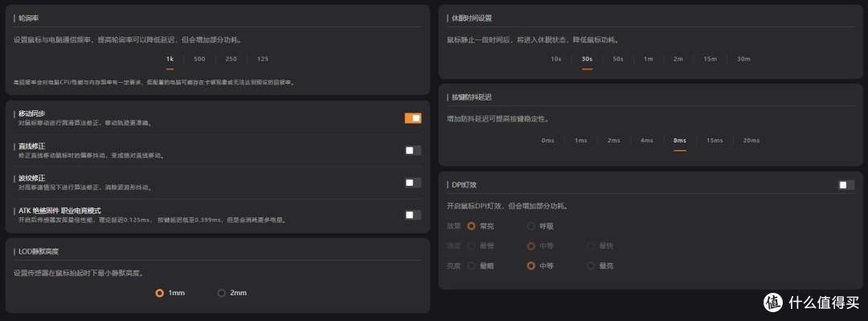Select 呼吸 breathing light effect

(540, 226)
